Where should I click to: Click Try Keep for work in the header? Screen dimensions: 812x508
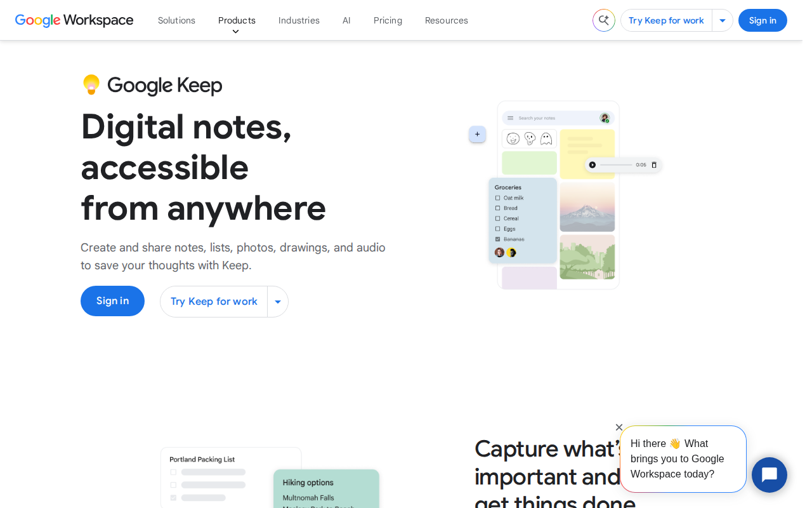666,20
